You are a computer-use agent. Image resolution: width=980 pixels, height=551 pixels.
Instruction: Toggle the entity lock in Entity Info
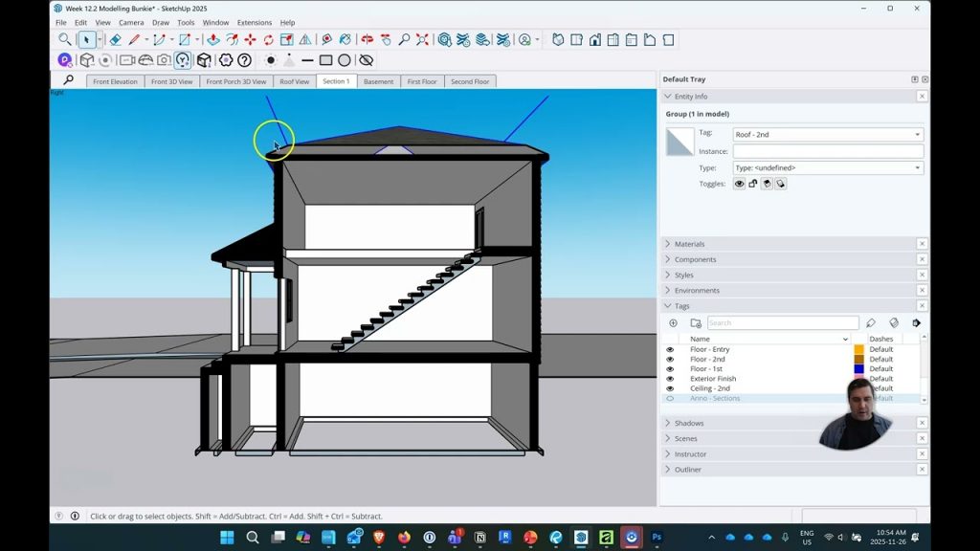tap(753, 184)
